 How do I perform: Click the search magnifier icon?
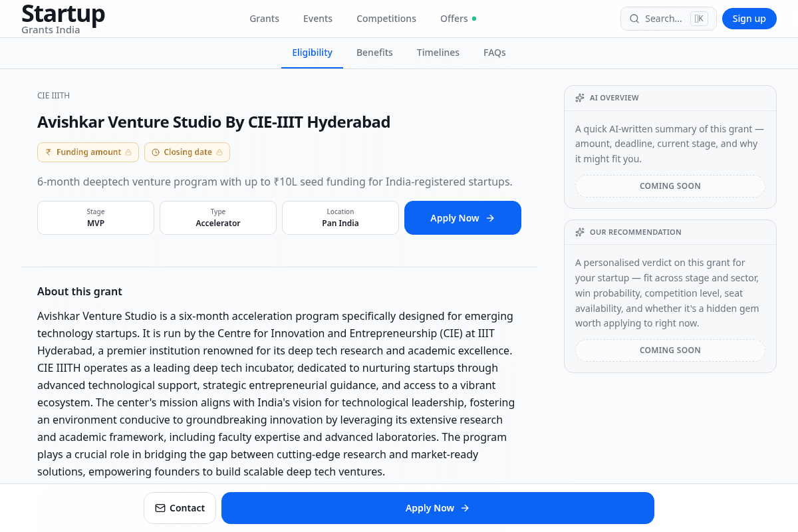point(634,19)
